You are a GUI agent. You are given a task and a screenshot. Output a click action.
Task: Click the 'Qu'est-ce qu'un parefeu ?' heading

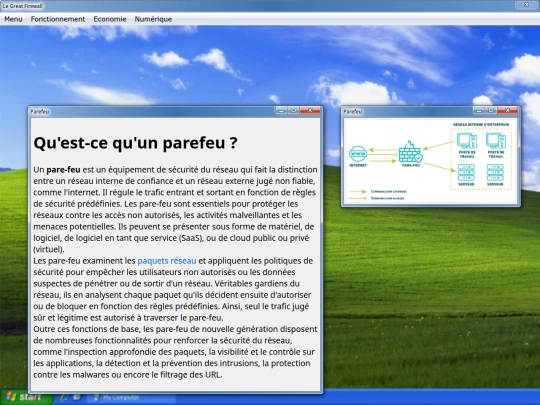[x=135, y=143]
